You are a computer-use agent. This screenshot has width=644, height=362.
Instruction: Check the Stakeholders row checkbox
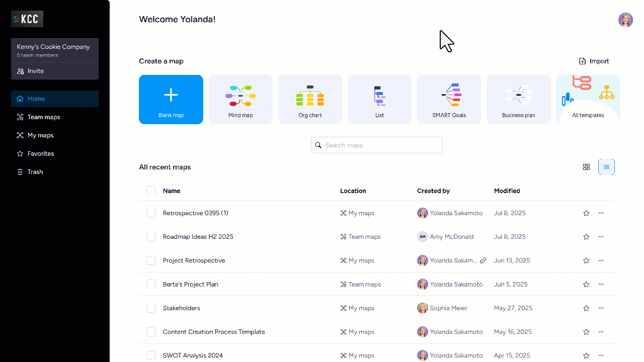151,308
